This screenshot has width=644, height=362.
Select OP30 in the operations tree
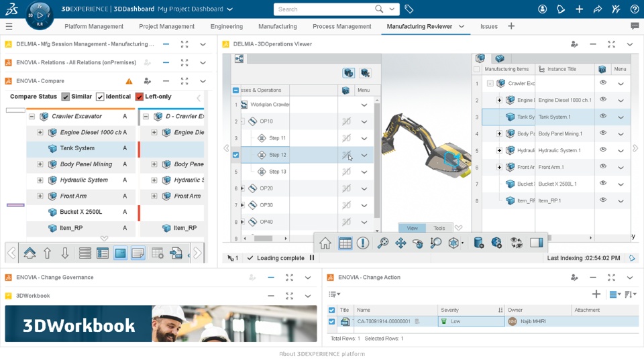click(x=266, y=205)
